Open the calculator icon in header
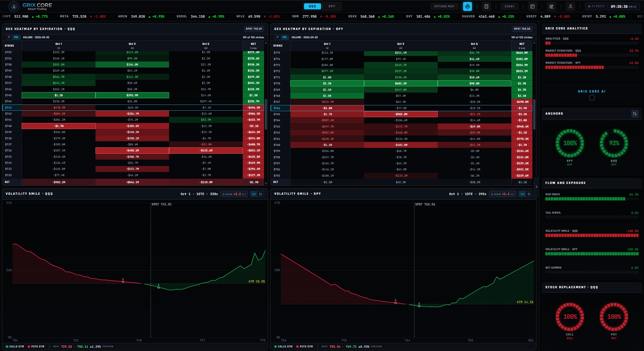Screen dimensions: 644x351 pyautogui.click(x=486, y=7)
